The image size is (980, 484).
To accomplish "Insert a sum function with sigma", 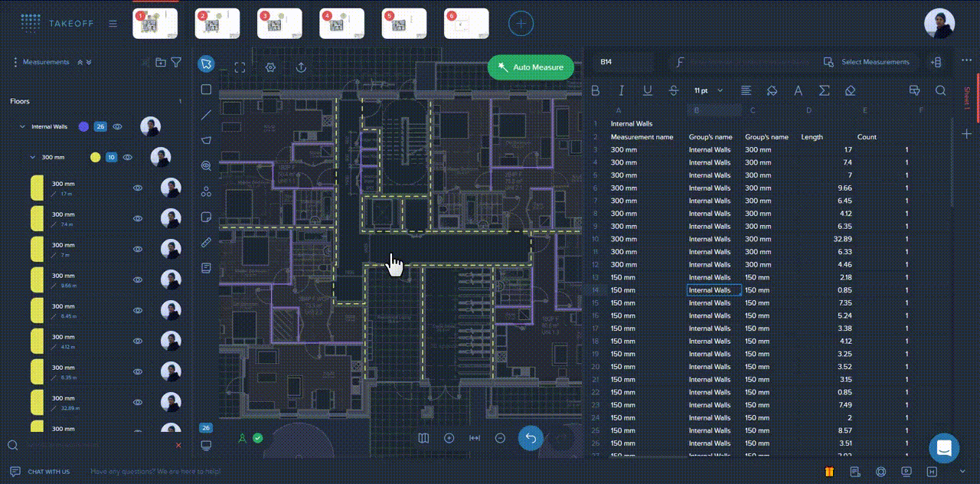I will tap(824, 90).
